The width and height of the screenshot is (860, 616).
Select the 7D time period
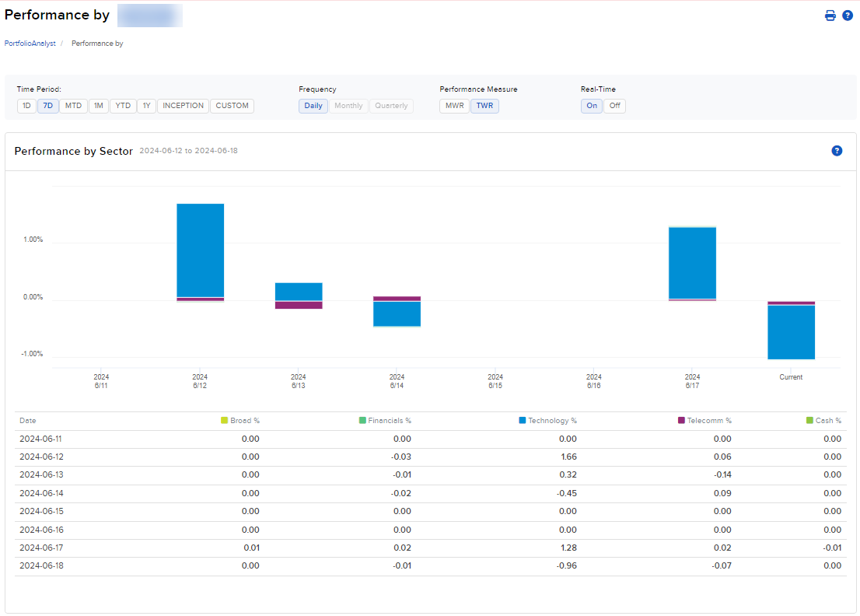tap(48, 106)
